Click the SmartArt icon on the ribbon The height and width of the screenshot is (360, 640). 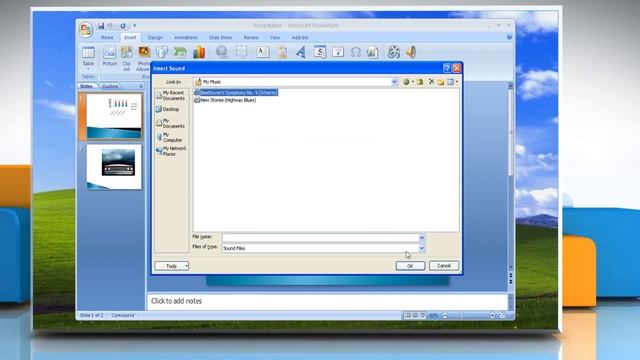[x=180, y=52]
